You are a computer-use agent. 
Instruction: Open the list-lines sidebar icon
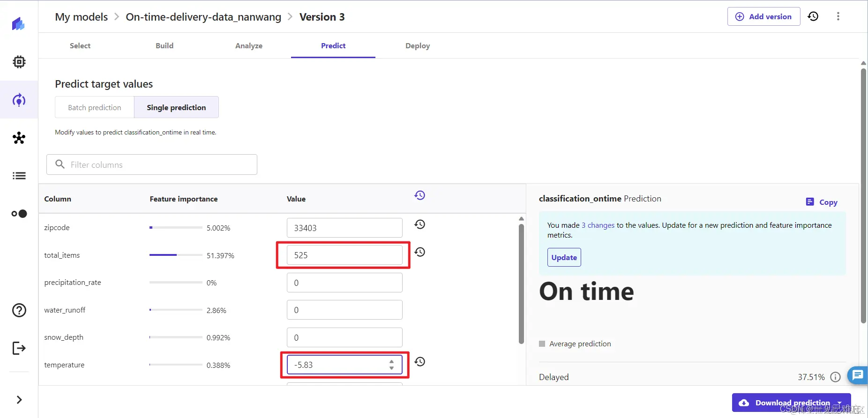(x=19, y=176)
